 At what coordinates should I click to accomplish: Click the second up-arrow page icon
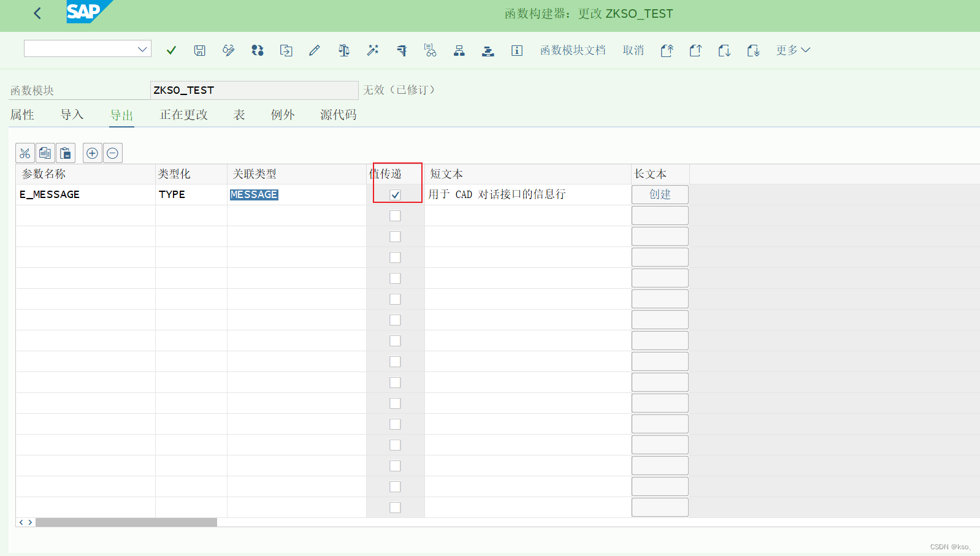[695, 50]
